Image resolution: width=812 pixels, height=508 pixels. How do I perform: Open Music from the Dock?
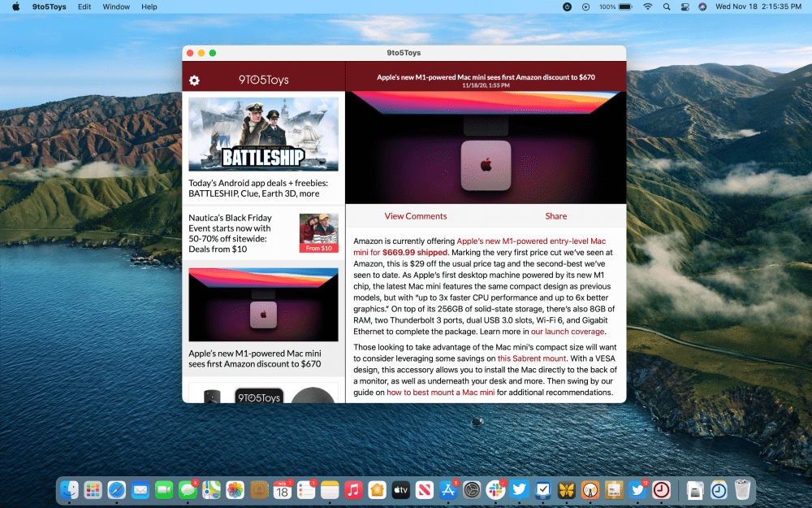pos(353,489)
